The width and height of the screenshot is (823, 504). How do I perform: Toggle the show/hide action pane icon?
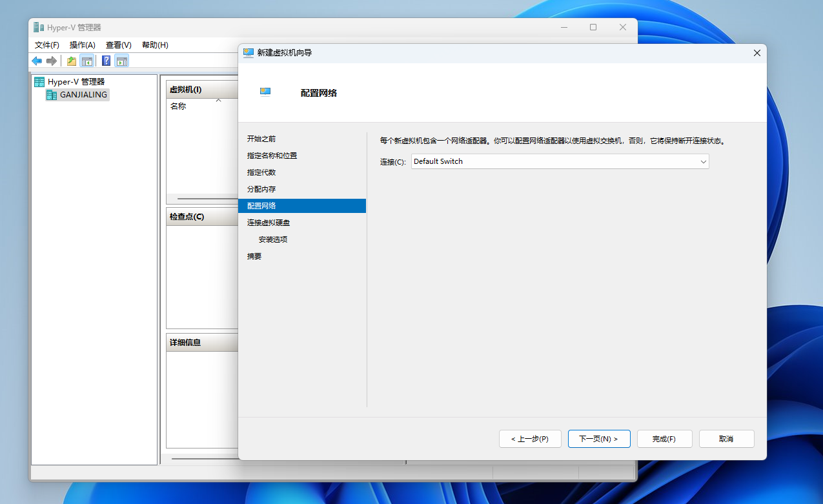pos(122,61)
